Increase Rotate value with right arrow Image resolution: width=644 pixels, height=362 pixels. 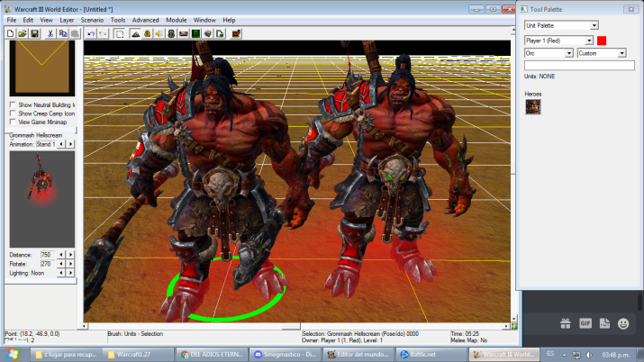coord(70,264)
